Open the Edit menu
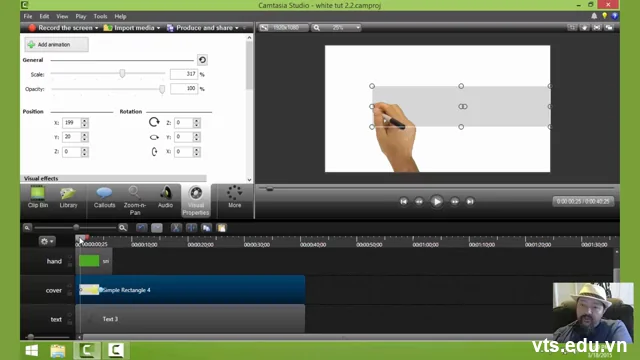The image size is (640, 360). (44, 16)
